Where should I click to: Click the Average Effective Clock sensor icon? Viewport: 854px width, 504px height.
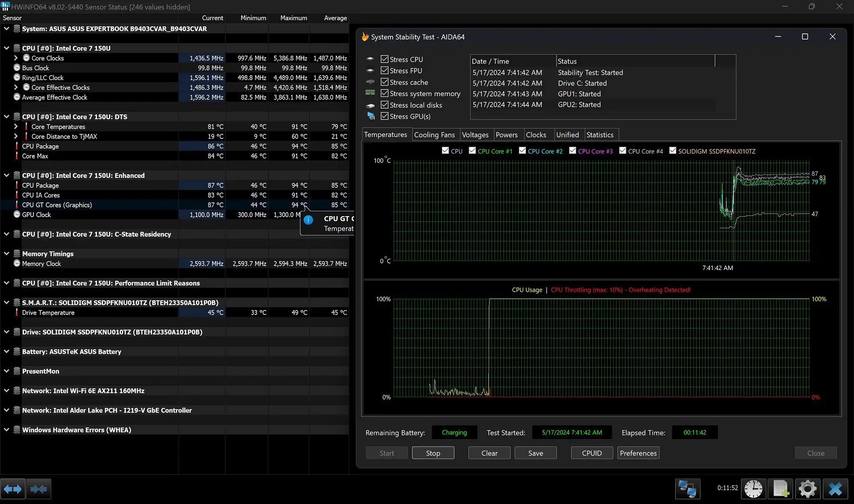[x=17, y=97]
